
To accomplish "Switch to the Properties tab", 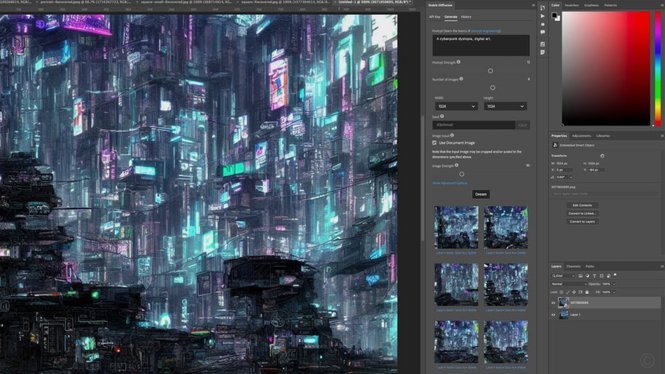I will (559, 136).
